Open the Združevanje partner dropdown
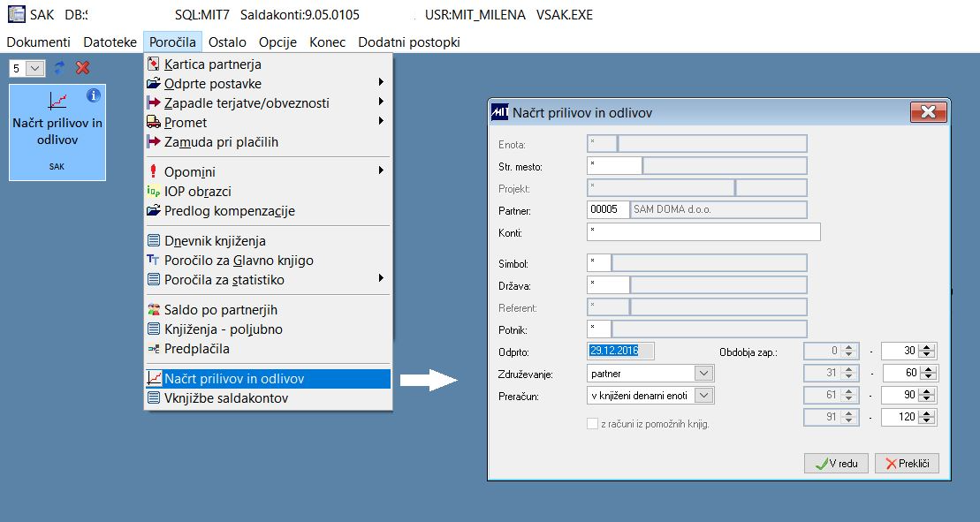Viewport: 980px width, 522px height. (703, 374)
